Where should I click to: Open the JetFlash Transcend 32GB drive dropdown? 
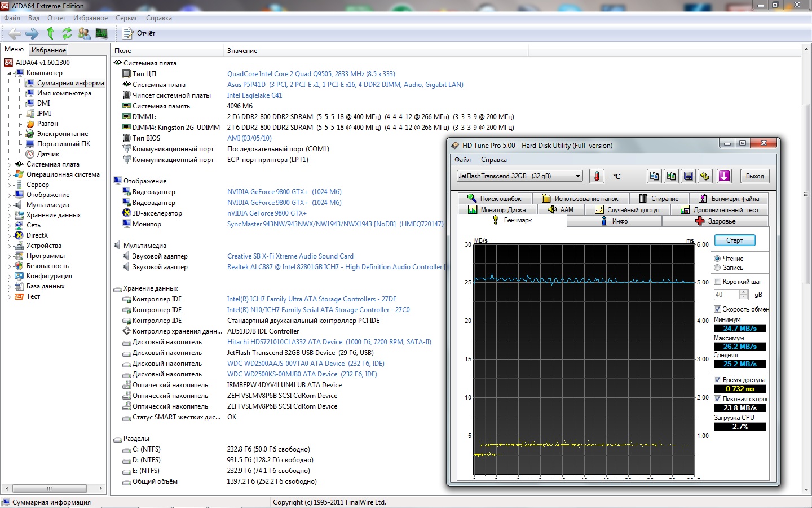click(x=519, y=176)
